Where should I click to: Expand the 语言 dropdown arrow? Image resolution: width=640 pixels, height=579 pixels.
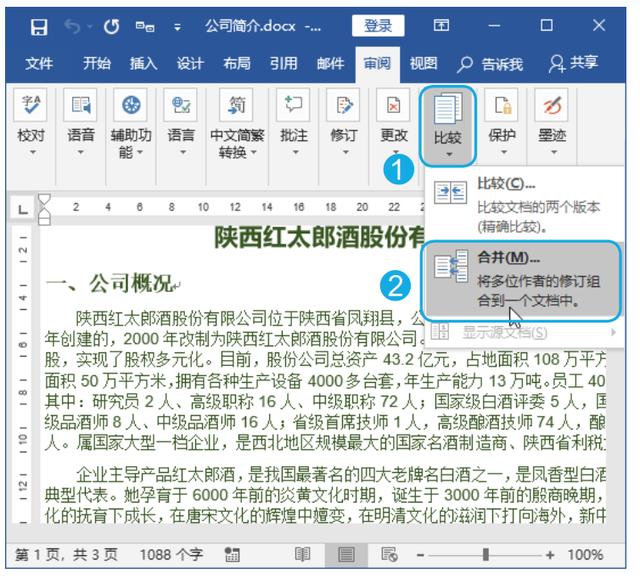[x=182, y=152]
